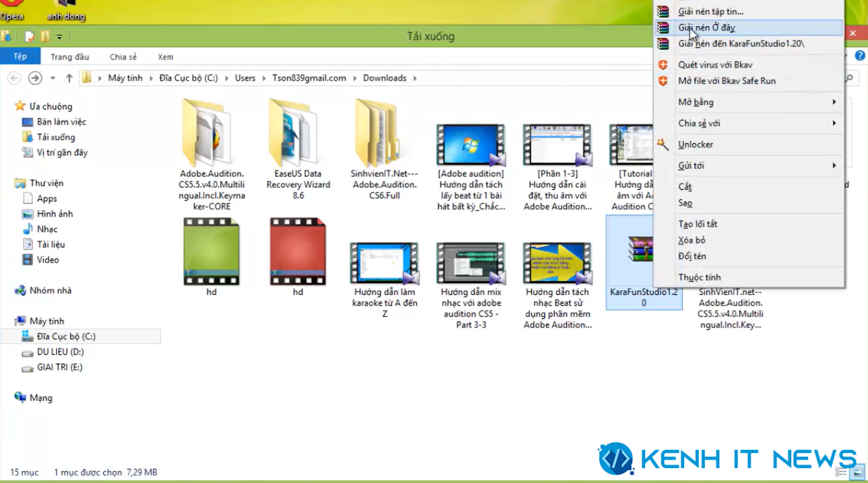Click the Back navigation arrow
The image size is (868, 483).
[x=14, y=78]
